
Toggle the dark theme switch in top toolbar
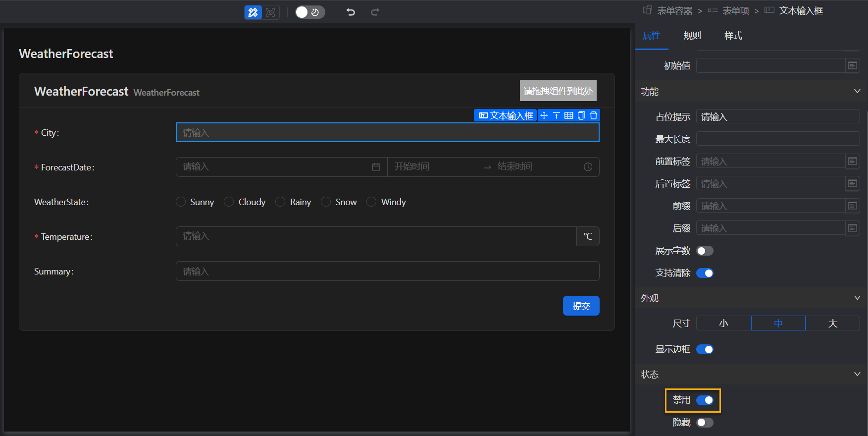(310, 12)
